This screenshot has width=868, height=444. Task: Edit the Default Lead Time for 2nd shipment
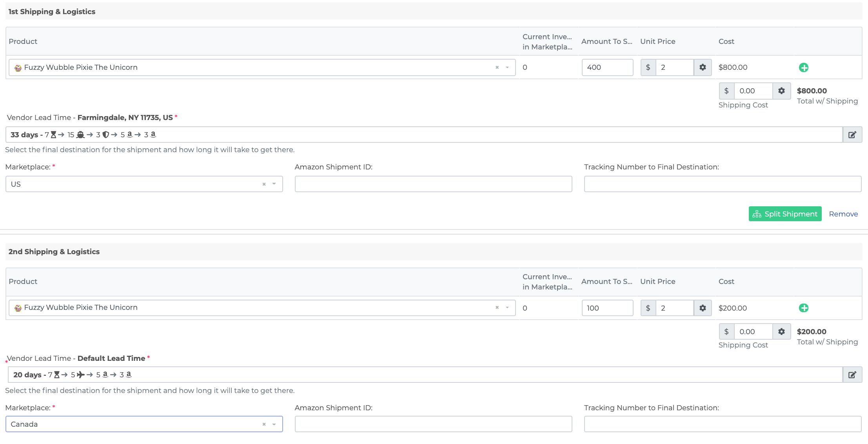852,375
